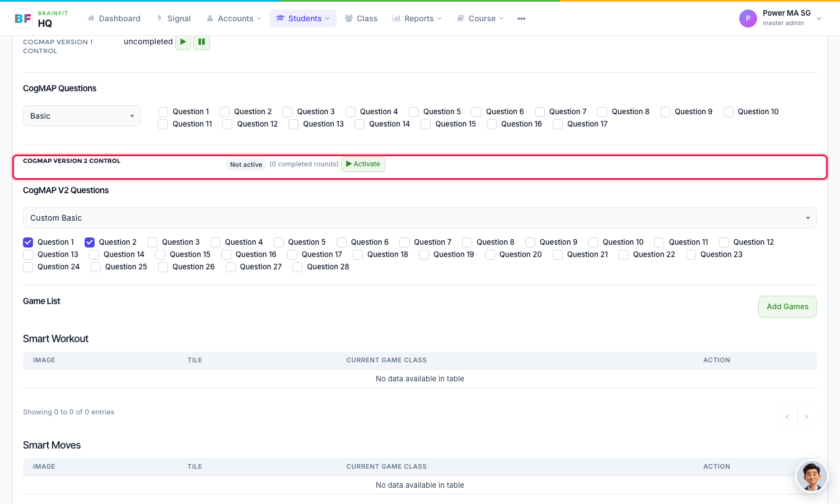The width and height of the screenshot is (840, 504).
Task: Open the Basic question set dropdown
Action: click(82, 116)
